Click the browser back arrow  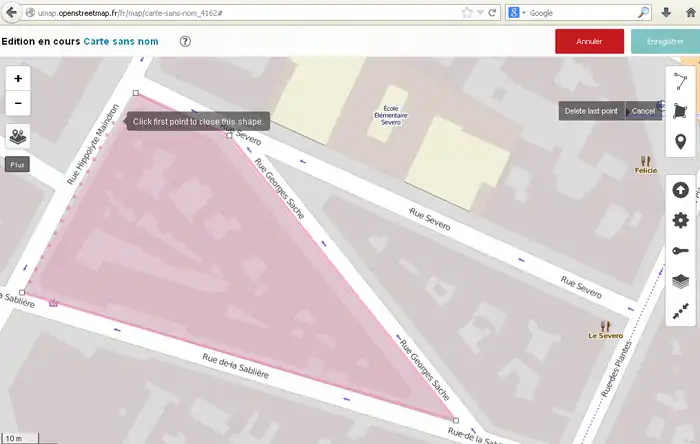(13, 13)
